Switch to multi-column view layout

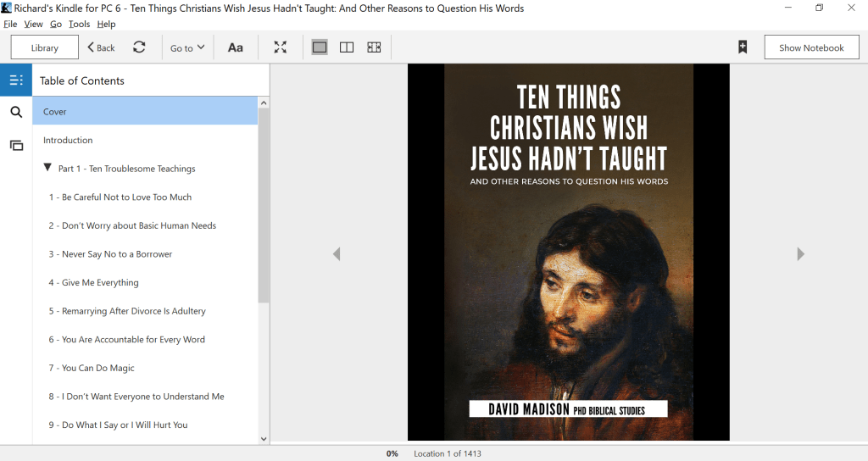click(x=374, y=47)
